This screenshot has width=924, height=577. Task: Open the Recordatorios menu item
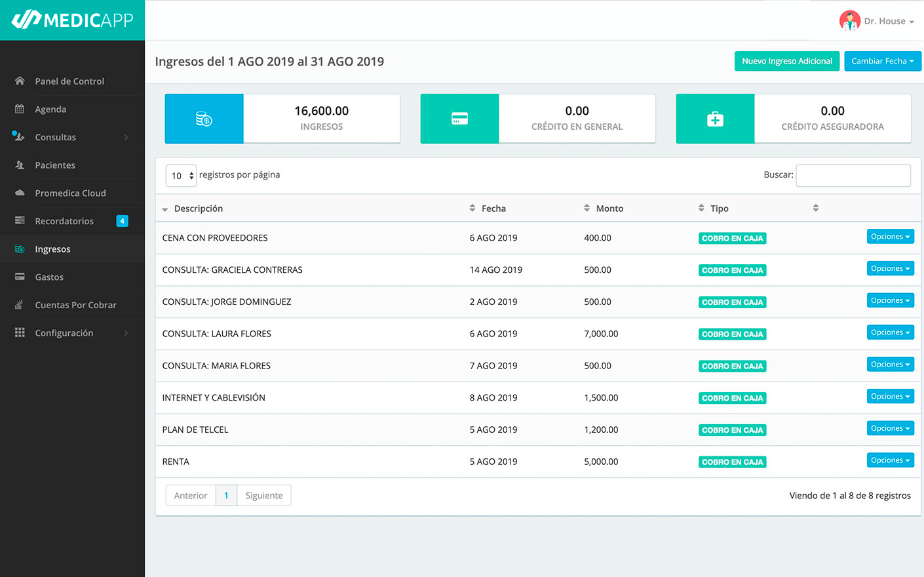(x=72, y=221)
